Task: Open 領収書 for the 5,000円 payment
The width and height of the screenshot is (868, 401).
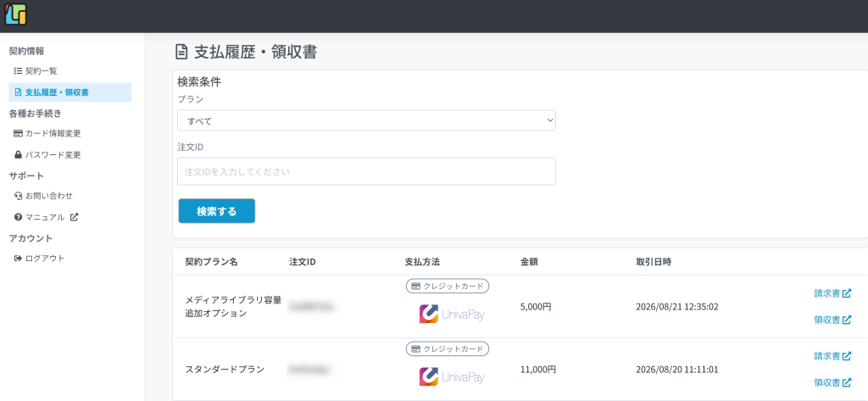Action: point(832,320)
